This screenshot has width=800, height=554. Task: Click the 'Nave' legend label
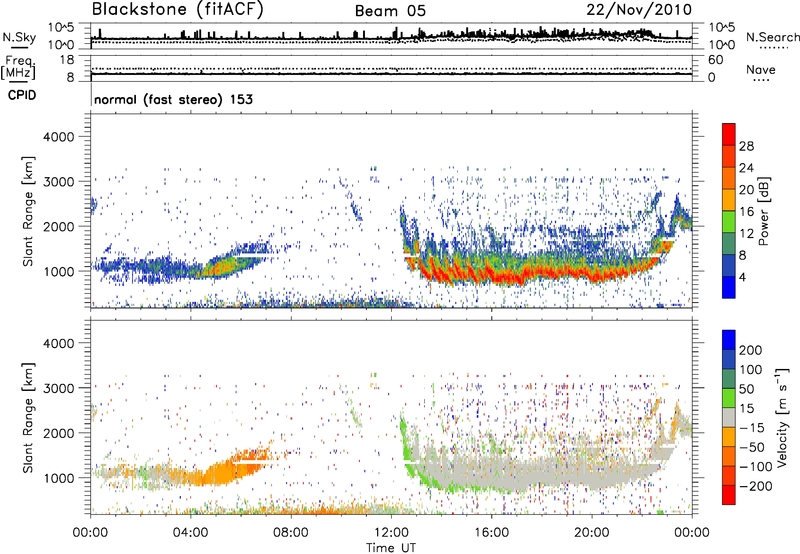761,69
